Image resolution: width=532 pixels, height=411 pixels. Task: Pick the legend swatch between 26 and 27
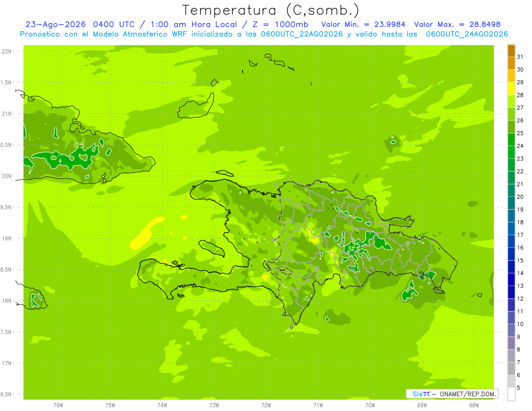tap(511, 114)
